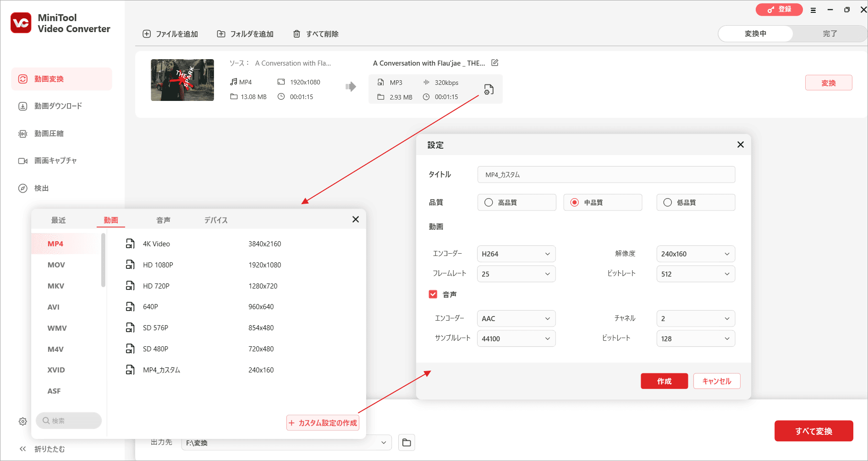Click the format list scrollbar
The width and height of the screenshot is (868, 461).
click(103, 260)
